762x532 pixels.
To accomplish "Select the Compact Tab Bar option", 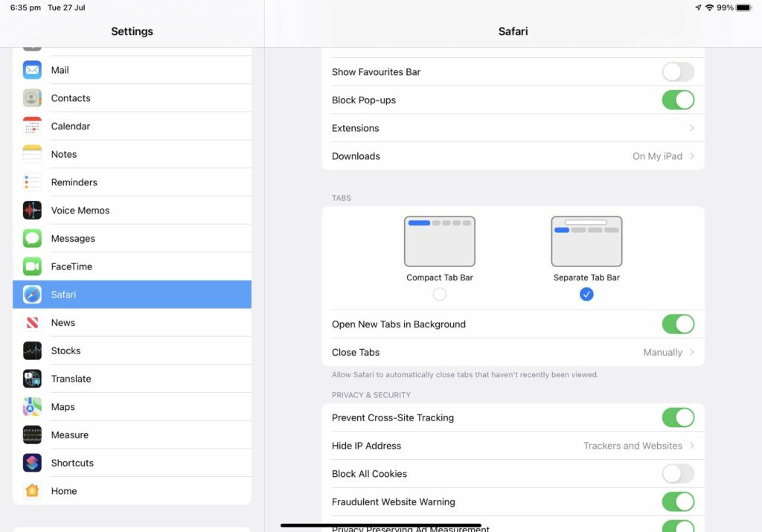I will tap(439, 294).
